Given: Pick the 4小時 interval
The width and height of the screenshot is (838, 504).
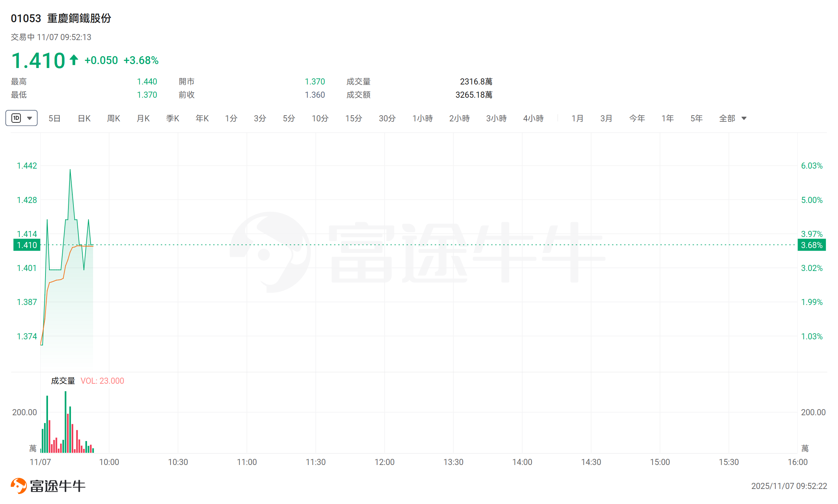Looking at the screenshot, I should tap(533, 118).
